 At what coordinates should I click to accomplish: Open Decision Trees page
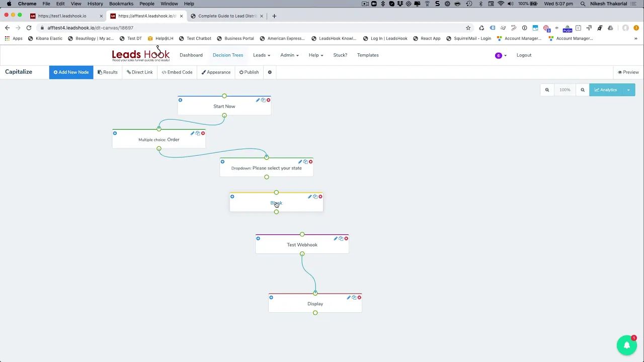pyautogui.click(x=228, y=55)
